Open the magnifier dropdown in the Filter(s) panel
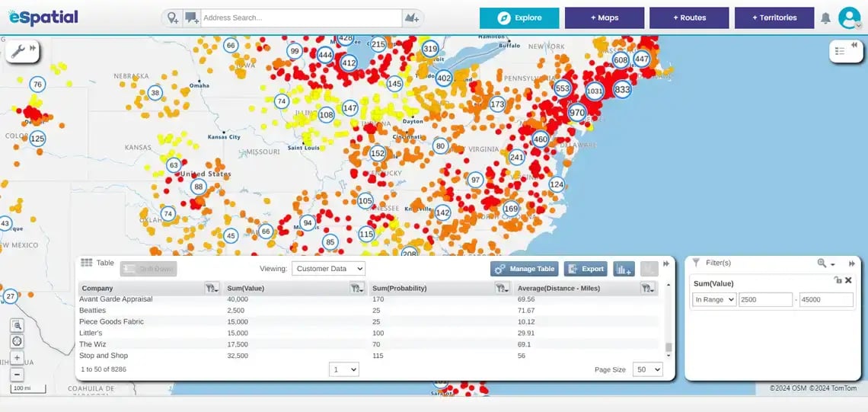This screenshot has height=412, width=868. pos(825,263)
